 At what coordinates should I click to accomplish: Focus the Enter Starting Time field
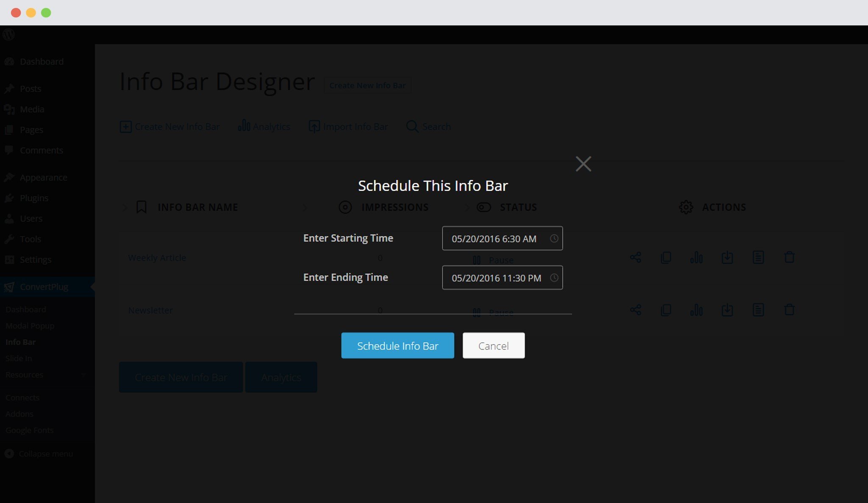(502, 238)
